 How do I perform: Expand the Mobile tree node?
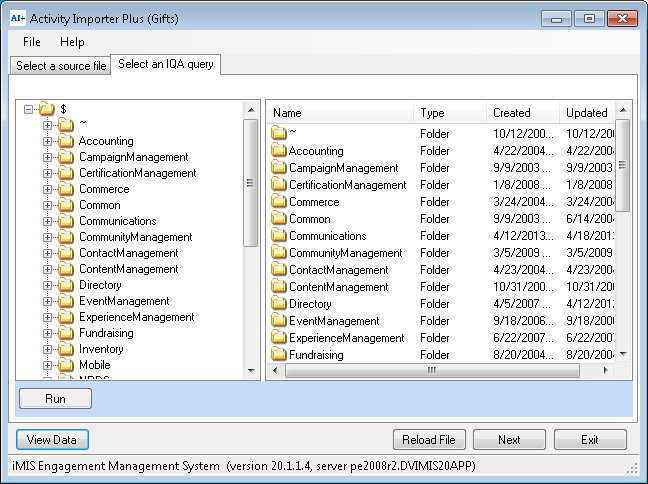(47, 365)
